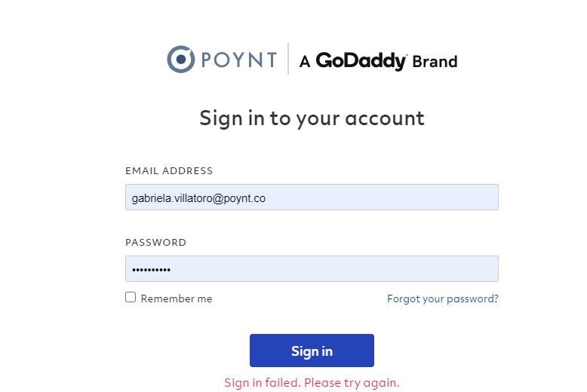Open the Forgot your password link
Image resolution: width=587 pixels, height=392 pixels.
point(442,299)
